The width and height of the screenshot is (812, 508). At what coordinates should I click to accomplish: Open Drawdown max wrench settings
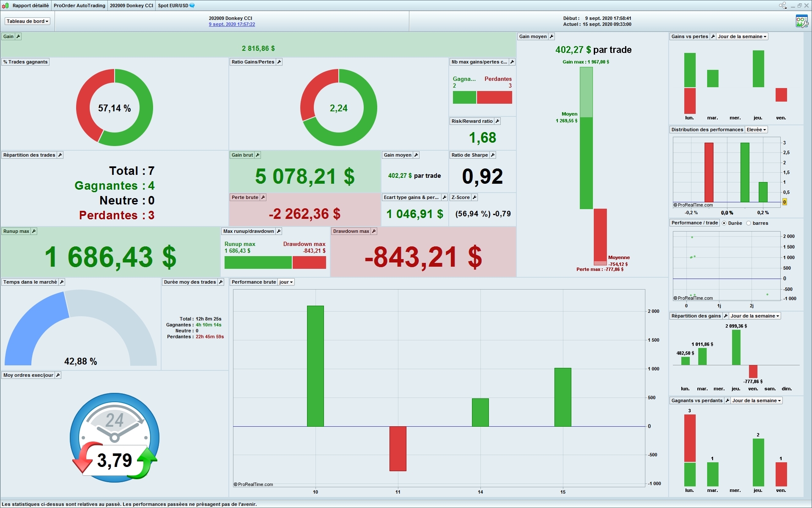tap(374, 231)
